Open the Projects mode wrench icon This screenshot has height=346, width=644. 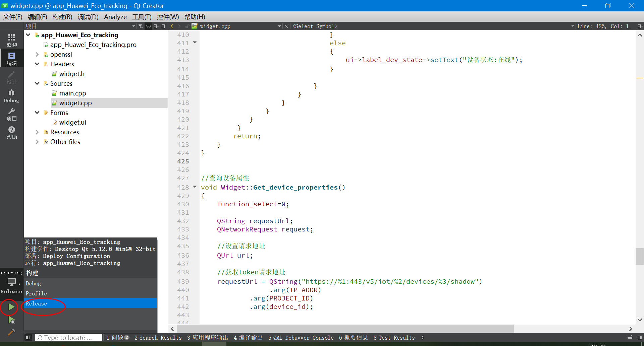pyautogui.click(x=12, y=114)
